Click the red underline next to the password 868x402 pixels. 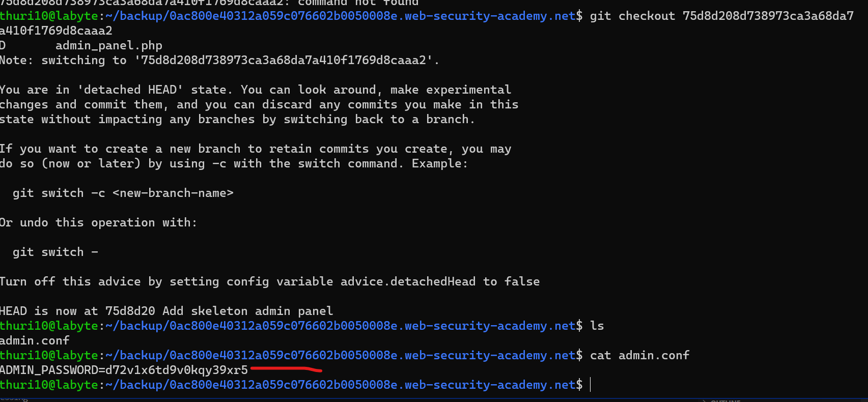[x=286, y=368]
